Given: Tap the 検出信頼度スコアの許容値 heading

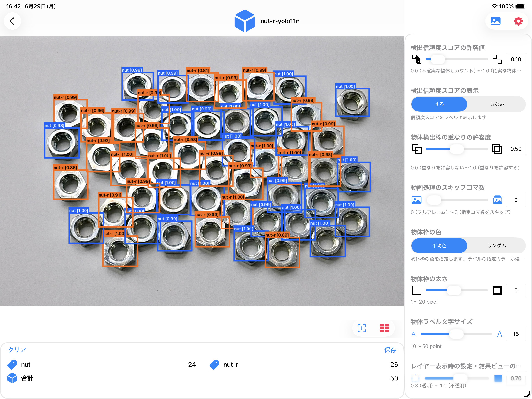Looking at the screenshot, I should tap(447, 48).
